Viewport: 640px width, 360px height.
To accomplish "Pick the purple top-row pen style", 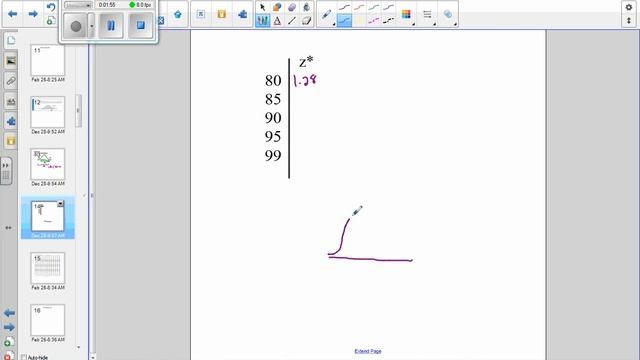I will pos(389,7).
